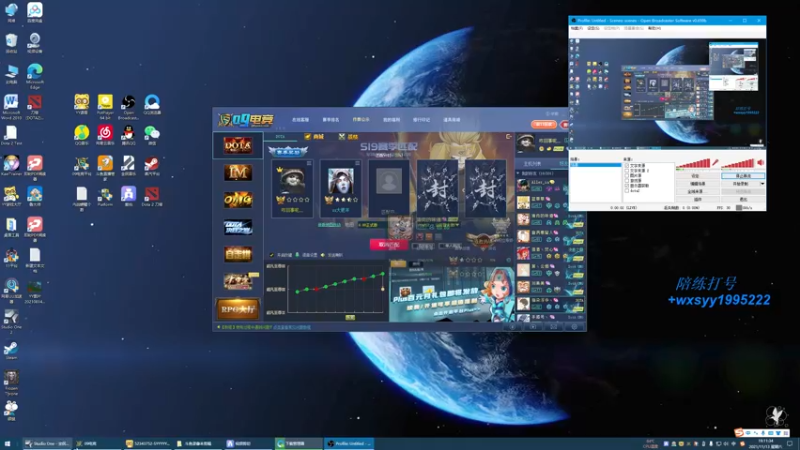Open the dropdown arrow beside 开始录制 in OBS
This screenshot has width=800, height=450.
762,184
